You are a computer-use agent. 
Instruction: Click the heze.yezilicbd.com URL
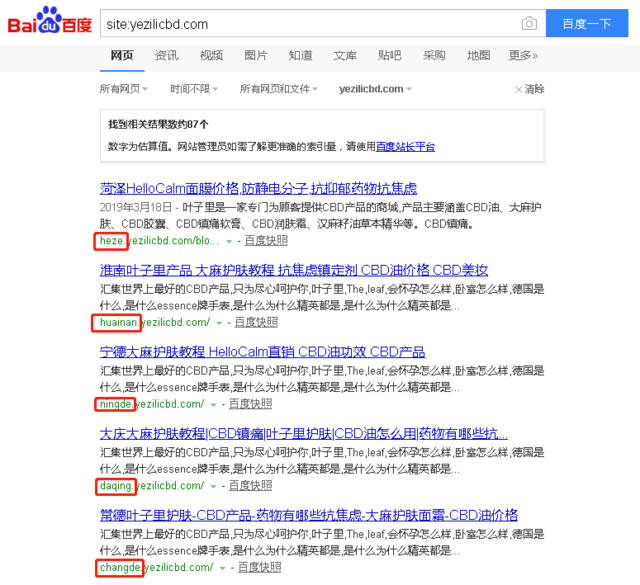[159, 241]
